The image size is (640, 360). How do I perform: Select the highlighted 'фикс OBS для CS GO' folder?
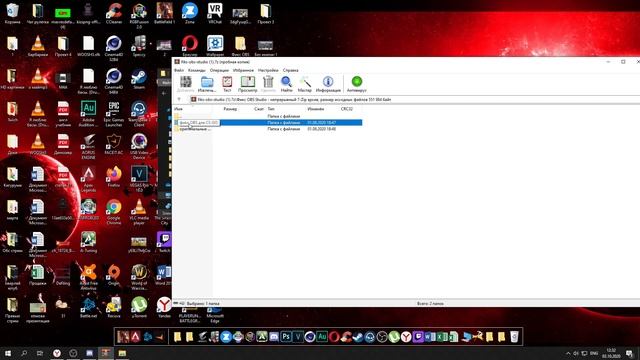[x=268, y=122]
